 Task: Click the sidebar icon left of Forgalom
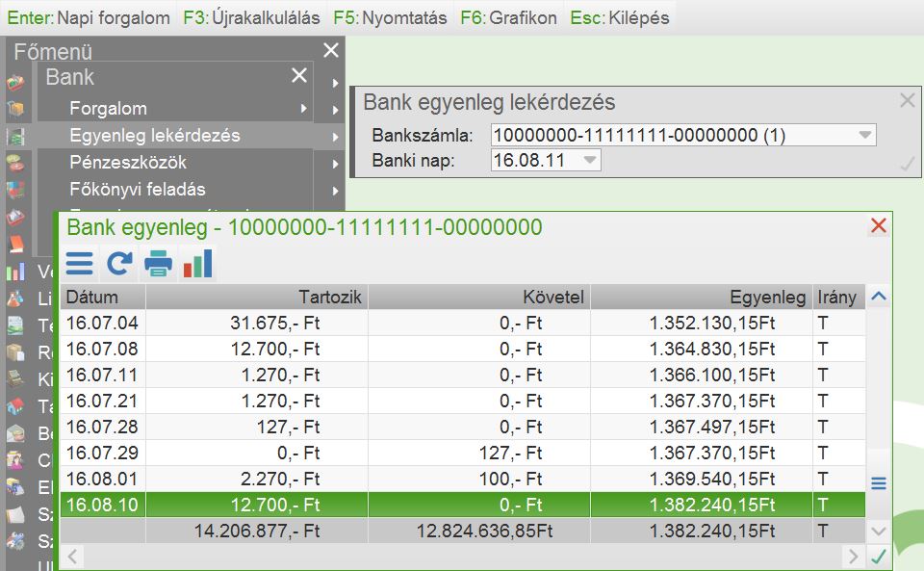pos(16,109)
